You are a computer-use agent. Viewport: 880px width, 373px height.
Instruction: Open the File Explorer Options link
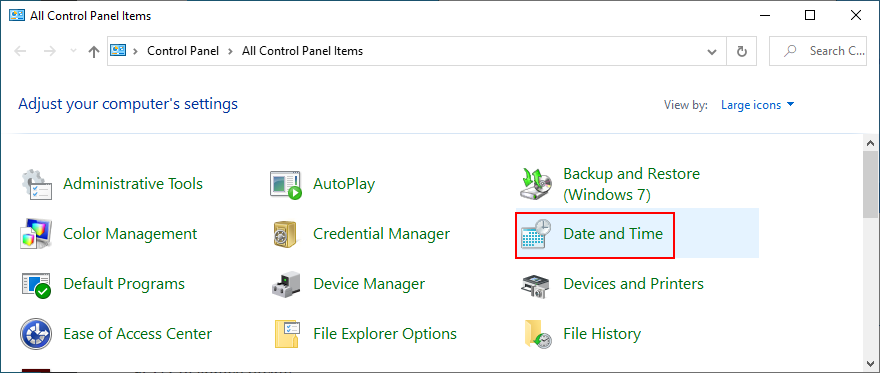[x=385, y=334]
